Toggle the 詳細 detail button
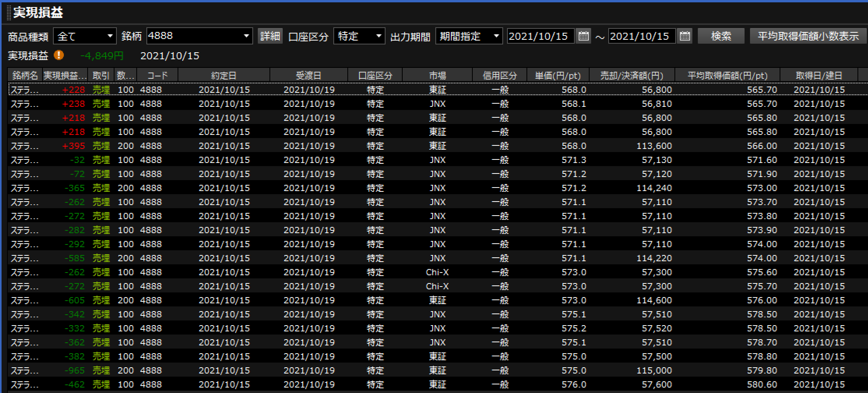 [270, 36]
